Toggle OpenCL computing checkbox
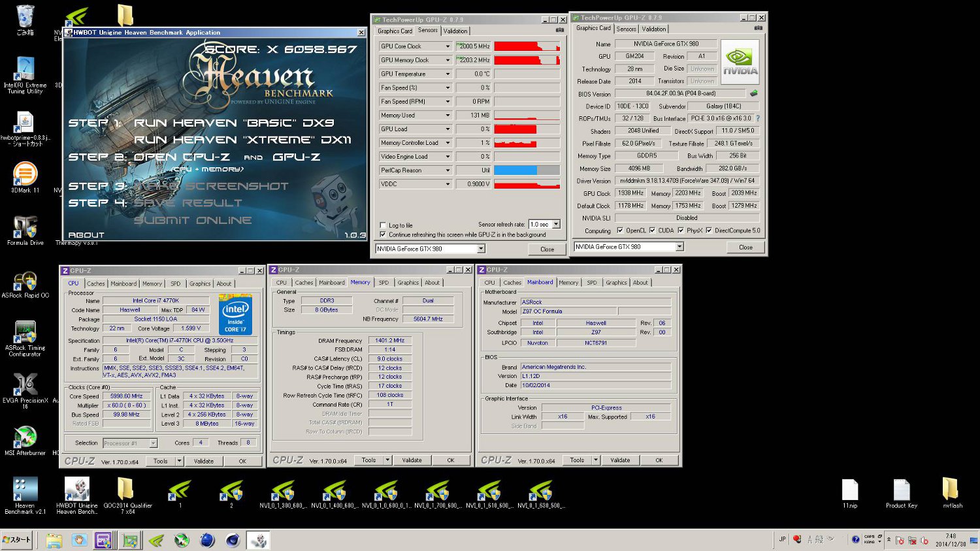 pyautogui.click(x=620, y=230)
